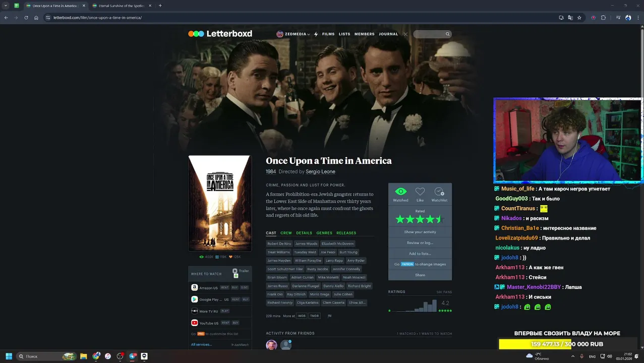644x363 pixels.
Task: Click the Windows taskbar search box
Action: pyautogui.click(x=45, y=356)
